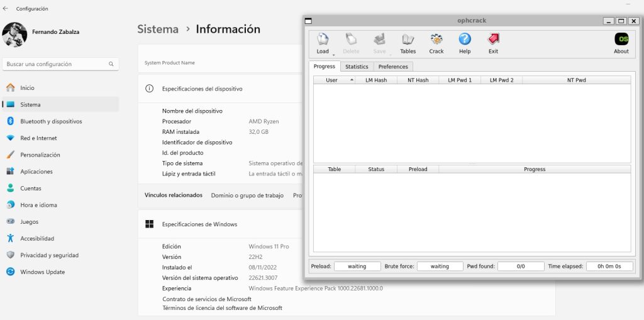Open Personalización settings
Screen dimensions: 644x320
click(x=60, y=155)
